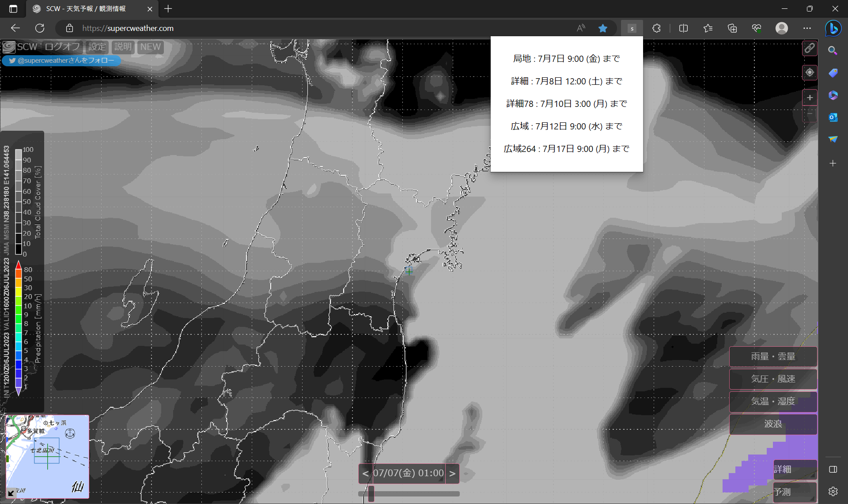Zoom out the map with minus
The image size is (848, 504).
809,114
